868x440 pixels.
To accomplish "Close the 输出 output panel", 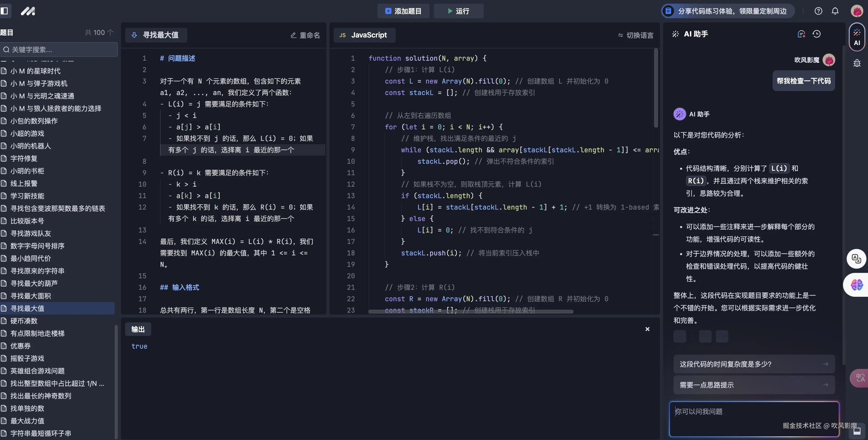I will coord(647,329).
